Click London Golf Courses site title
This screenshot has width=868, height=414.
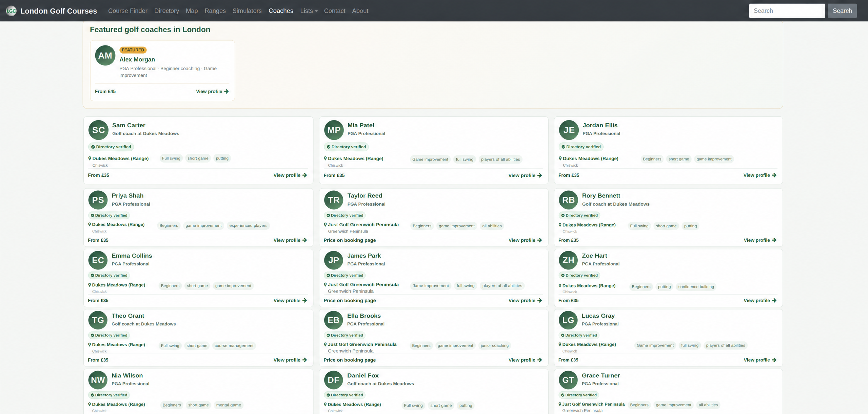coord(59,11)
